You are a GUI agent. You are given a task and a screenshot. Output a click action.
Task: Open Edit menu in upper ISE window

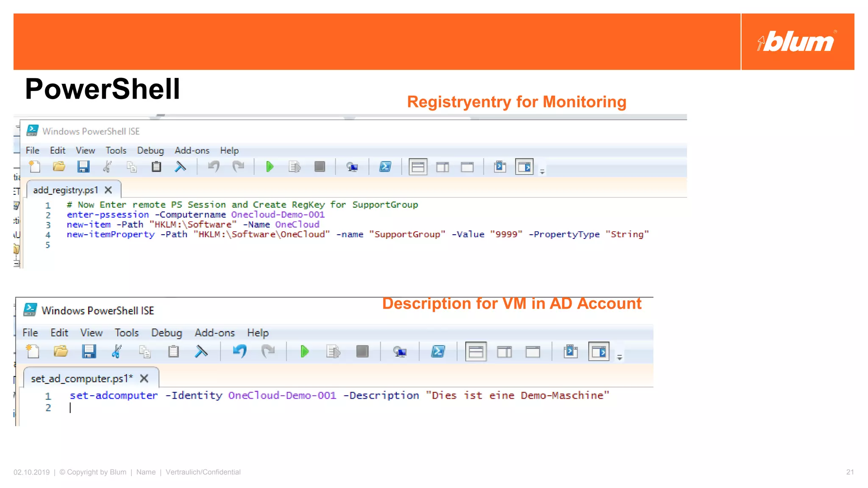[58, 150]
